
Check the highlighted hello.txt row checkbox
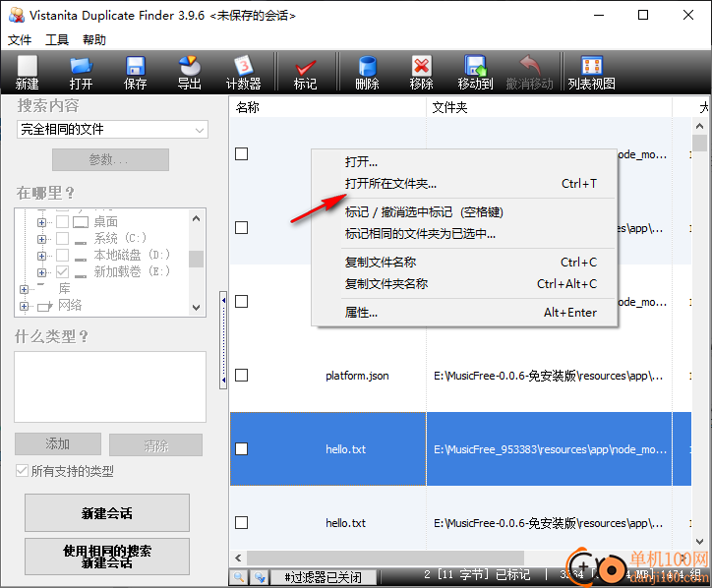[x=242, y=449]
